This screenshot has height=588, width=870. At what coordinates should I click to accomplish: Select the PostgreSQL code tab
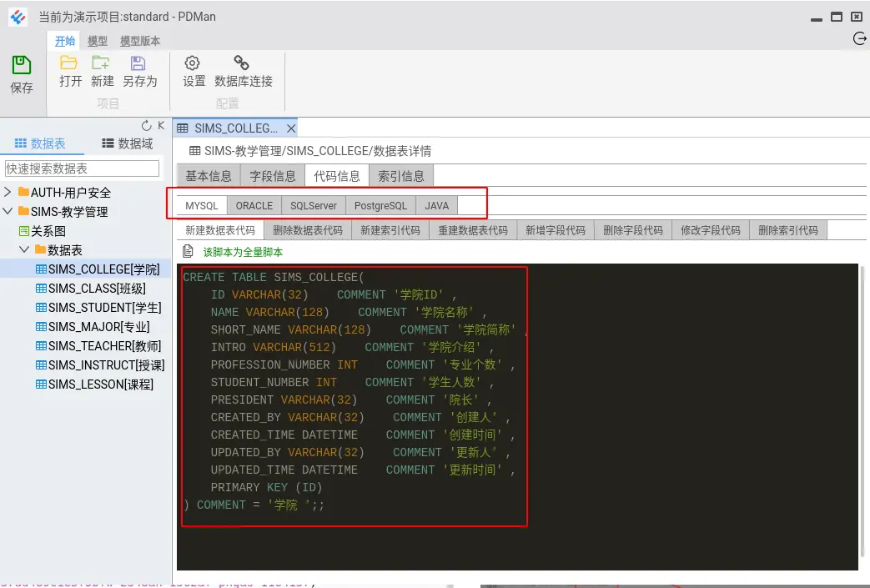pos(380,206)
